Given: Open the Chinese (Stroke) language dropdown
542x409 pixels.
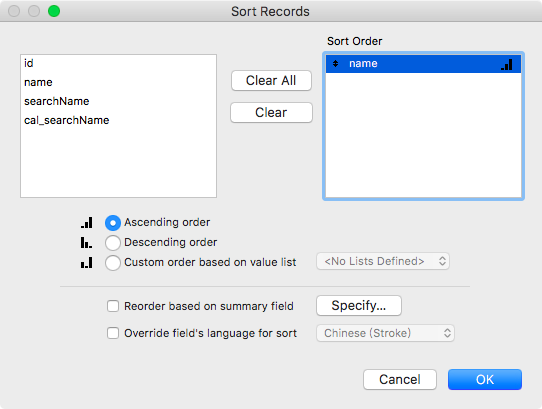Looking at the screenshot, I should click(x=385, y=333).
